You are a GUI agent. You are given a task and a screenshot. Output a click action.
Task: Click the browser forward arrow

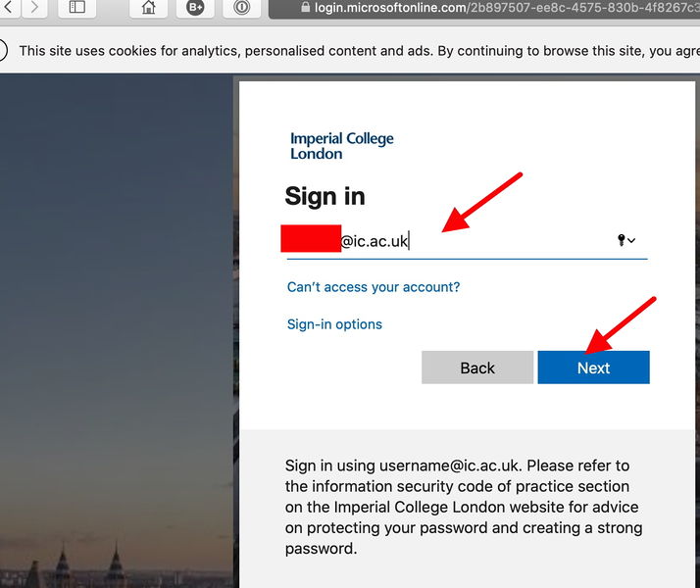coord(34,8)
